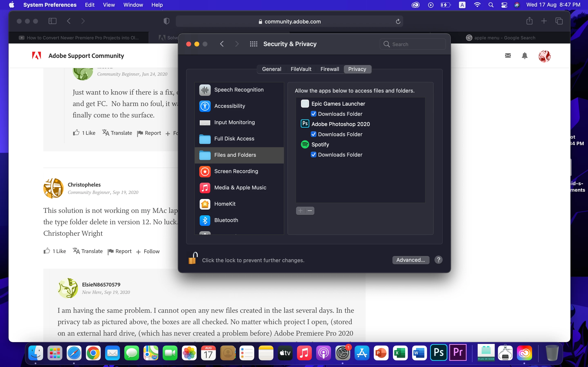Screen dimensions: 588x367
Task: Select Accessibility privacy category
Action: (x=229, y=106)
